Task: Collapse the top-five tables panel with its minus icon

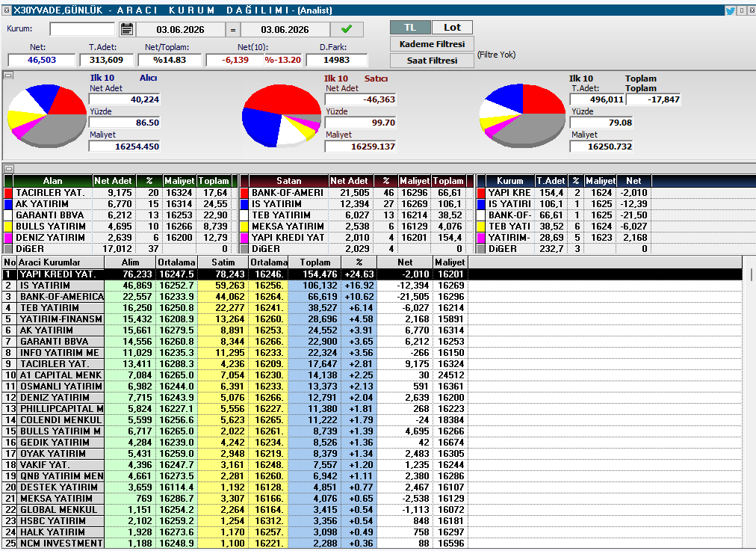Action: tap(9, 168)
